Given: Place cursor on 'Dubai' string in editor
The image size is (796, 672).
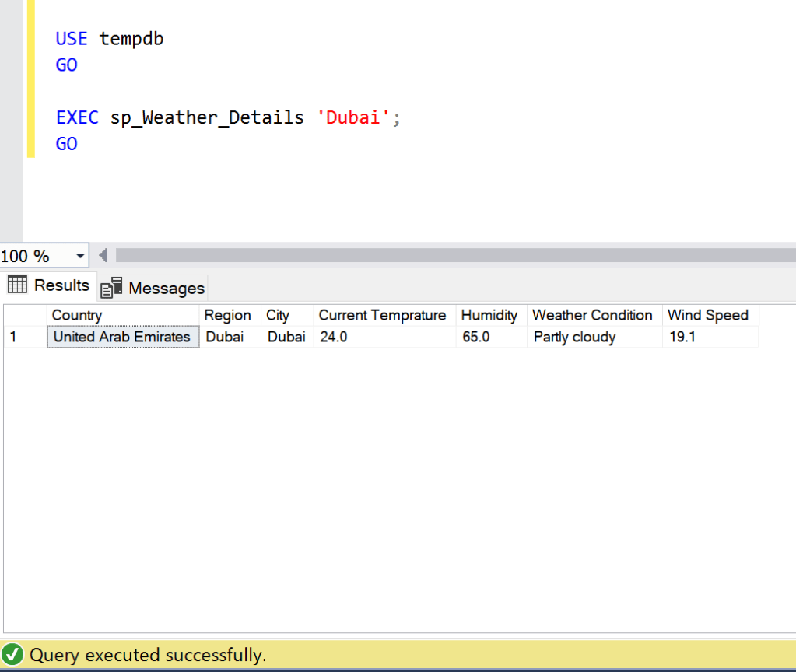Looking at the screenshot, I should (354, 117).
